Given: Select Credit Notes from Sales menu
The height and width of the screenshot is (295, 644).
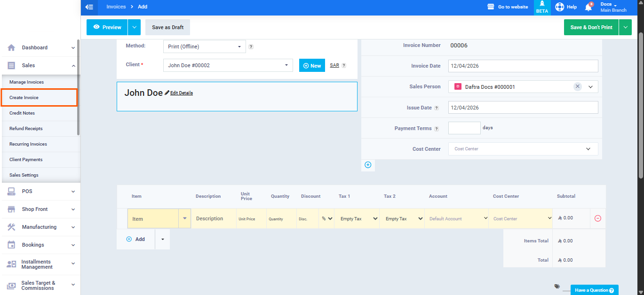Looking at the screenshot, I should pyautogui.click(x=22, y=113).
